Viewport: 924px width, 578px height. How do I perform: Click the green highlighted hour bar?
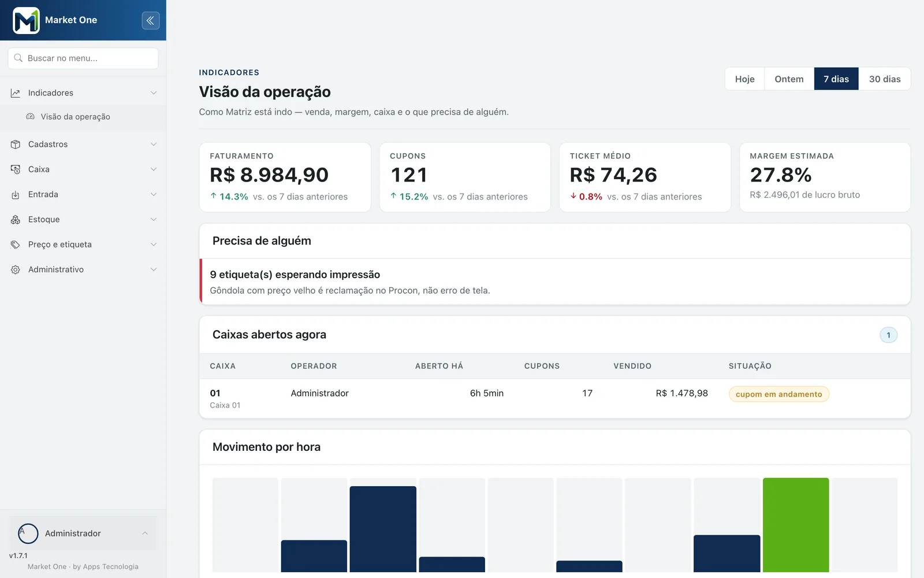click(796, 525)
